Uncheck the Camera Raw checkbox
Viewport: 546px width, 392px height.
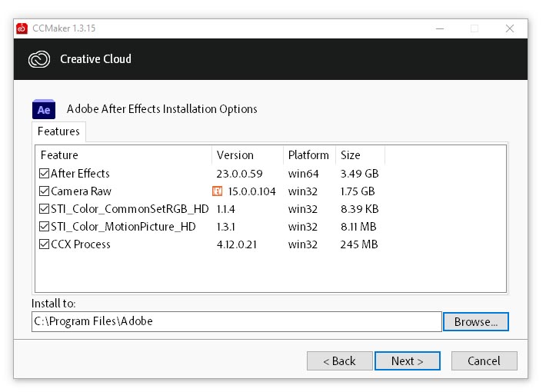[x=45, y=191]
